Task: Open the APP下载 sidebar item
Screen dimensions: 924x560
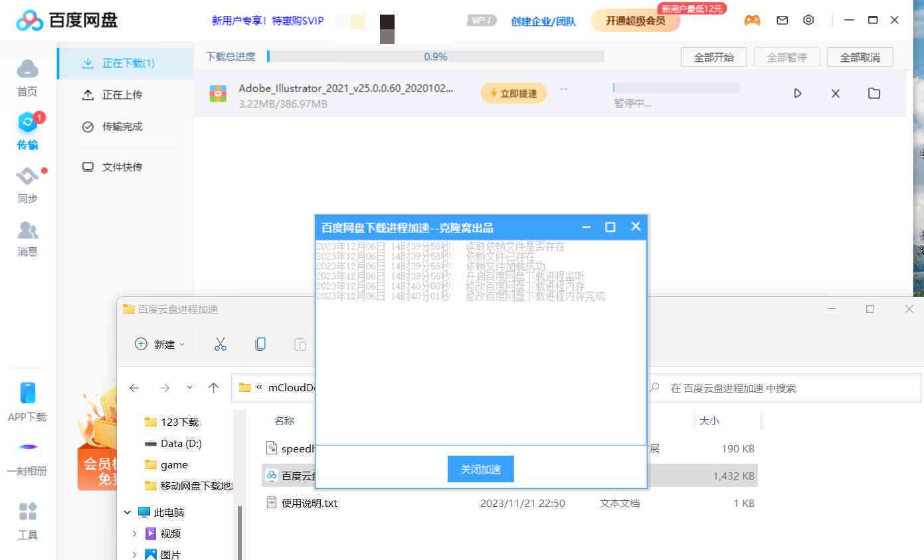Action: pos(27,403)
